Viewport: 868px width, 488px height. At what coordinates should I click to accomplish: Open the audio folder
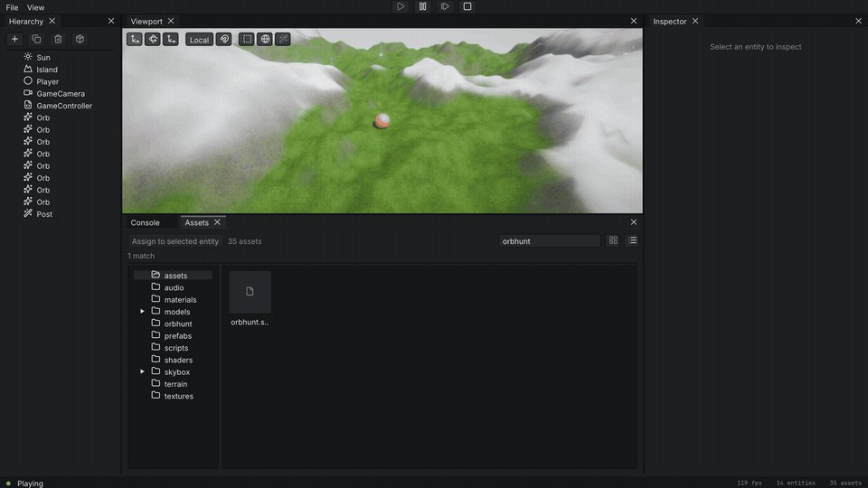174,287
